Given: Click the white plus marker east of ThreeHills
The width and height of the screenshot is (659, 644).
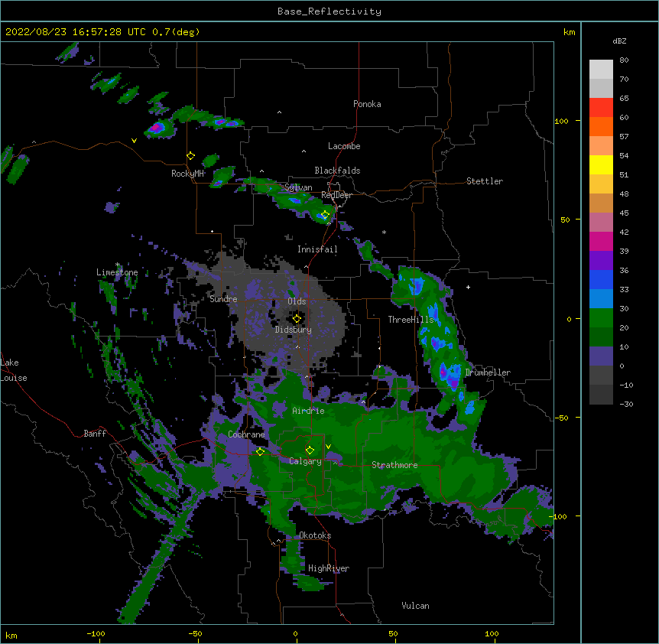Looking at the screenshot, I should click(468, 287).
